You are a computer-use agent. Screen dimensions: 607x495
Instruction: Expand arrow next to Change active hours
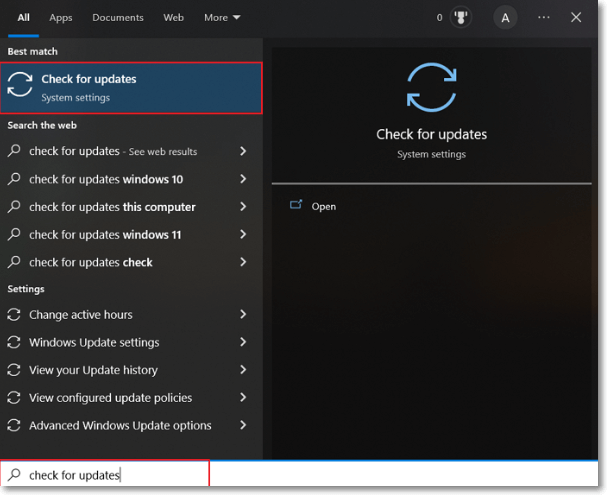pos(243,314)
